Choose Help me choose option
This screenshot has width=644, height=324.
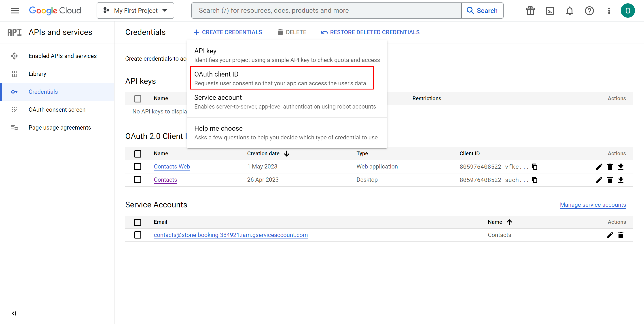click(x=287, y=133)
